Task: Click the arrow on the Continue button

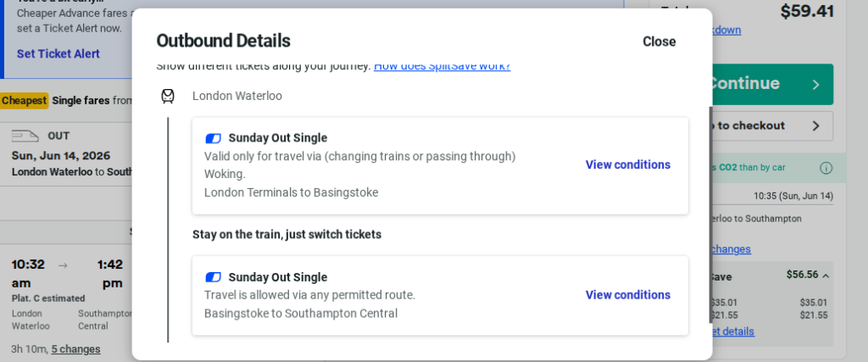Action: (815, 84)
